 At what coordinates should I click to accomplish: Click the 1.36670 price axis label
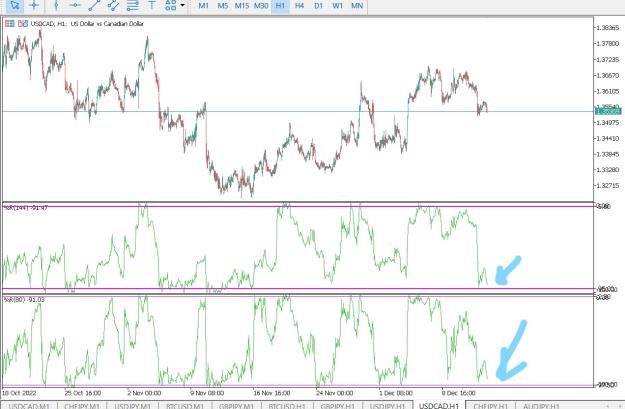(x=607, y=75)
